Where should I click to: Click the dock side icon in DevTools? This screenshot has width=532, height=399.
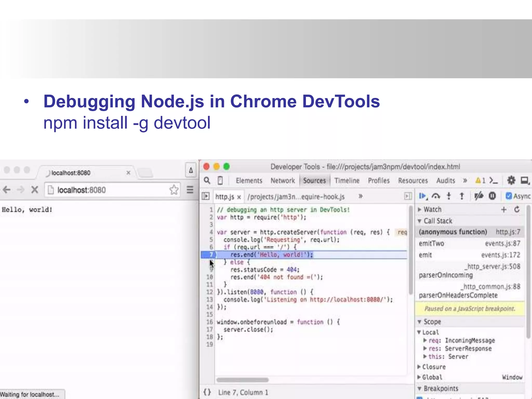pyautogui.click(x=525, y=180)
